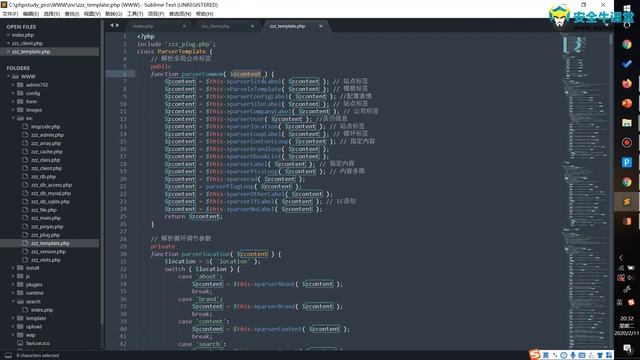Expand the admin702 folder
The height and width of the screenshot is (360, 640).
pos(13,85)
